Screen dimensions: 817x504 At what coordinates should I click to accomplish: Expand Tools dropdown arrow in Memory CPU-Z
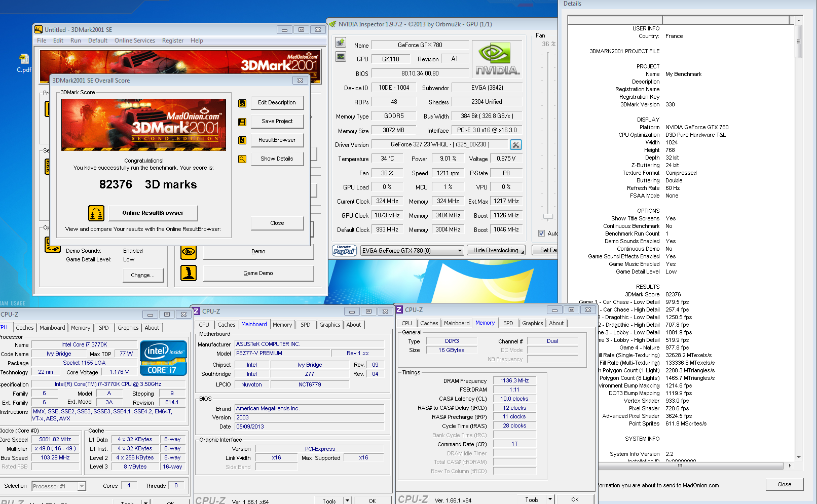pyautogui.click(x=550, y=499)
